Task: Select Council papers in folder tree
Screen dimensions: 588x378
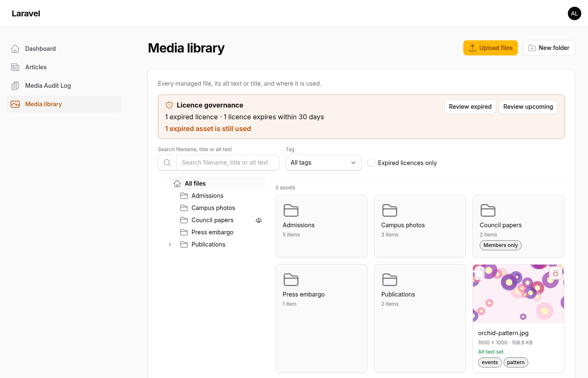Action: (218, 220)
